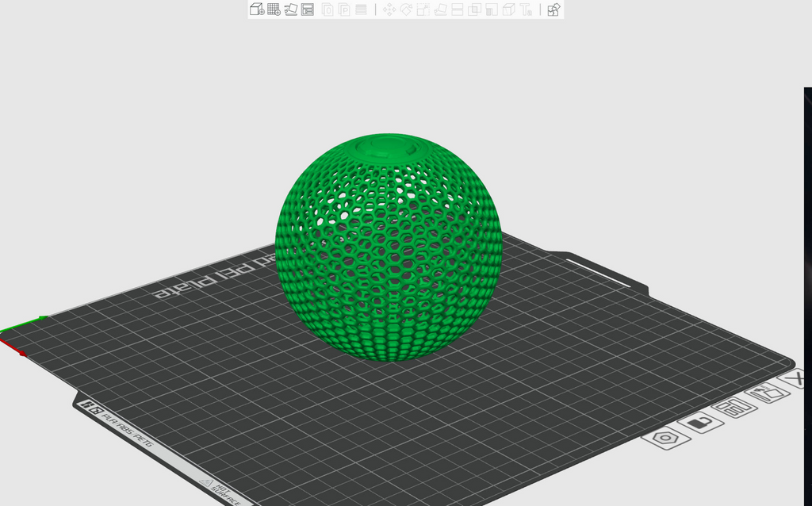Select the Scale gizmo tool
This screenshot has width=812, height=506.
[x=423, y=10]
